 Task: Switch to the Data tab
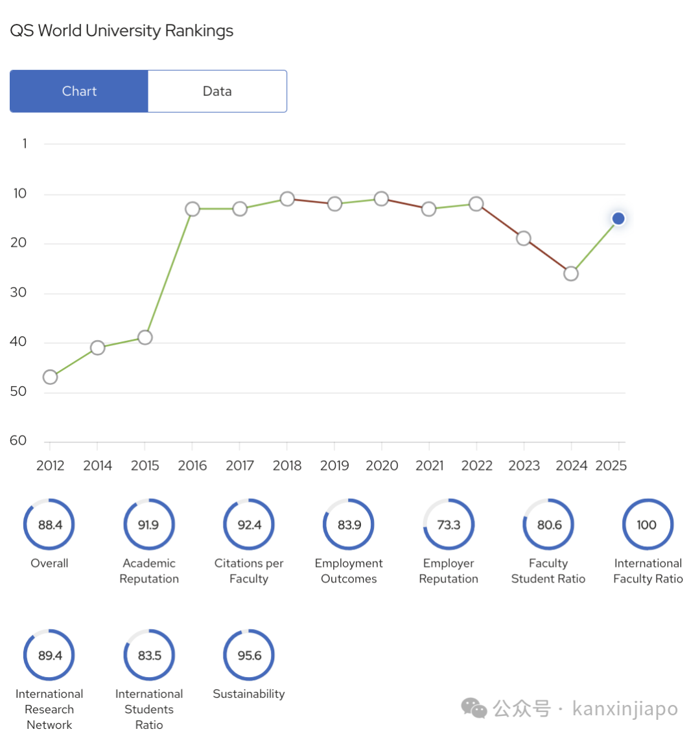[217, 91]
